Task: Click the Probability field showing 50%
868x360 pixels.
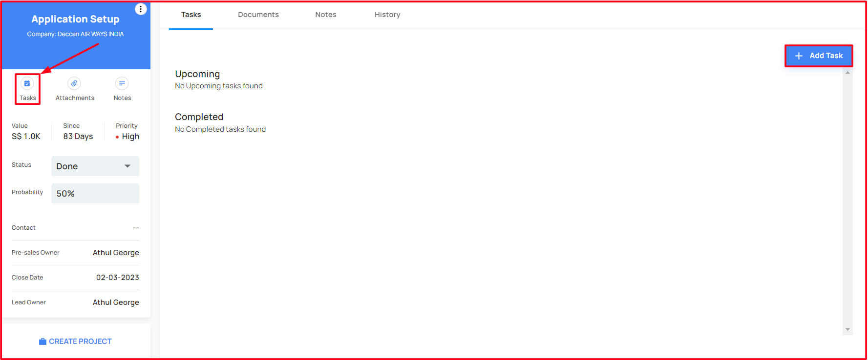Action: pos(95,194)
